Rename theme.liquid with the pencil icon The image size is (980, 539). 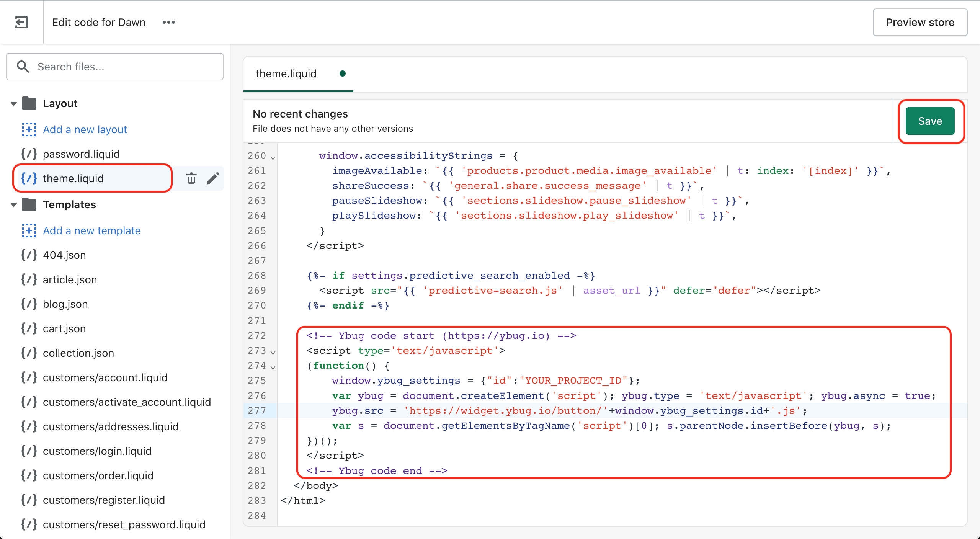[x=213, y=178]
